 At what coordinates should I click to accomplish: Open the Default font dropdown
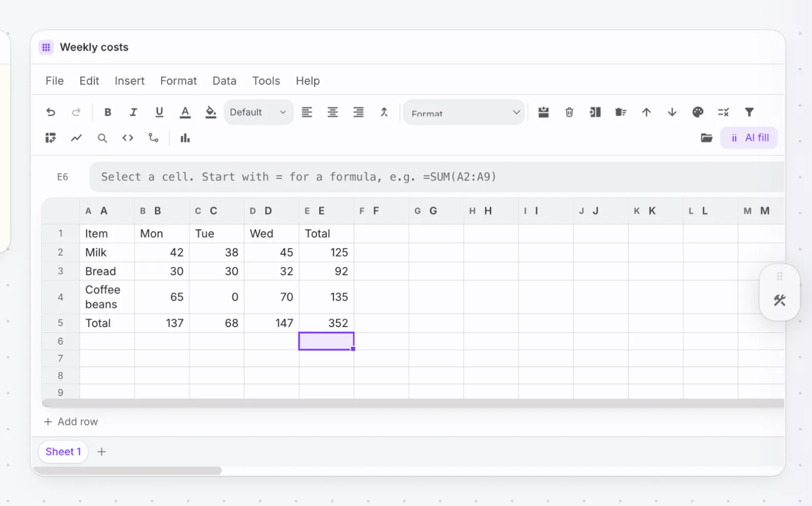tap(258, 112)
